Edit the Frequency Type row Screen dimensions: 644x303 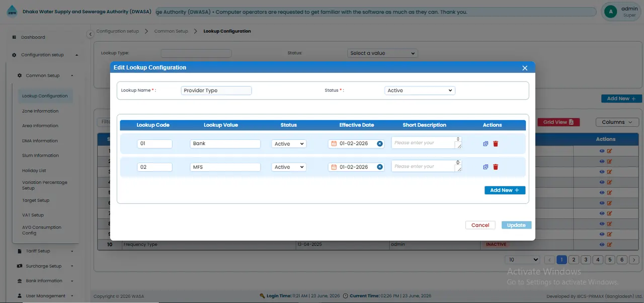610,245
